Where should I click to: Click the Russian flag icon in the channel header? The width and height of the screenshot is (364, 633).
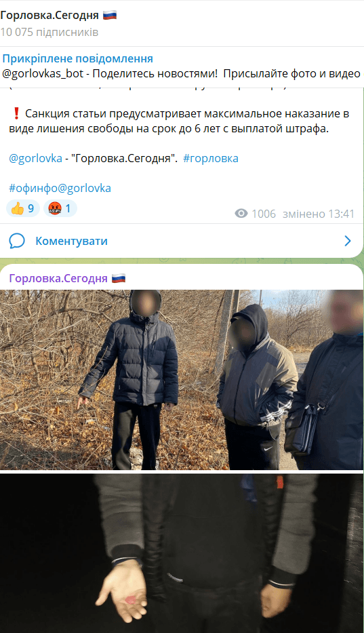pyautogui.click(x=110, y=16)
